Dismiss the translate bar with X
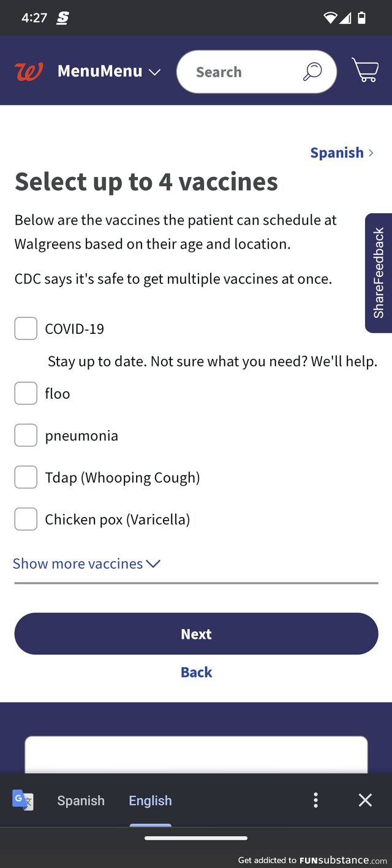 [365, 800]
